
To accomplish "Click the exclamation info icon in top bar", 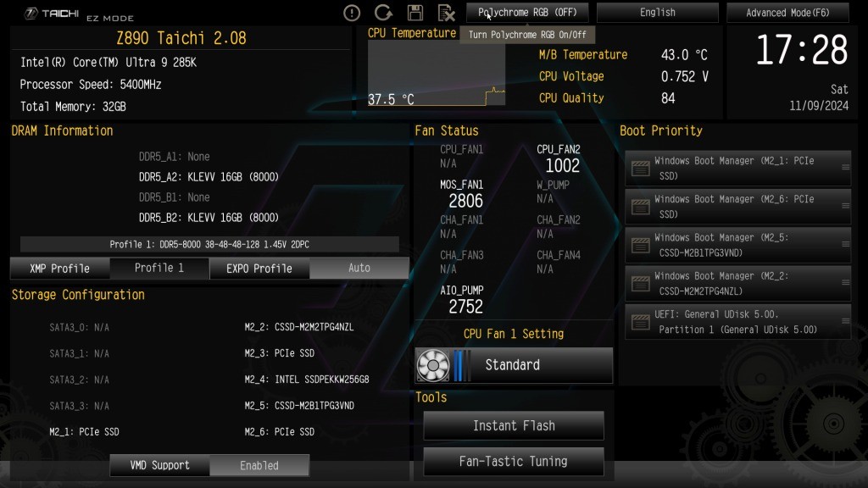I will click(352, 13).
